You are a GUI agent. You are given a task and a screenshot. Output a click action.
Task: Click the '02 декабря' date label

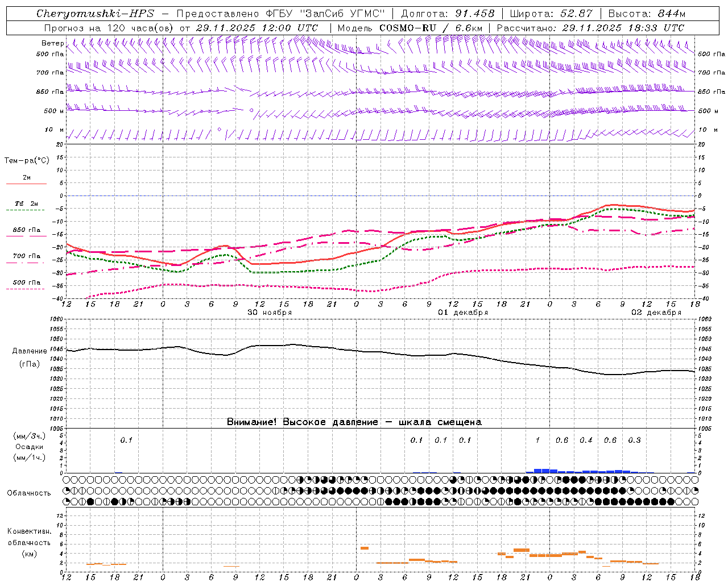coord(656,313)
